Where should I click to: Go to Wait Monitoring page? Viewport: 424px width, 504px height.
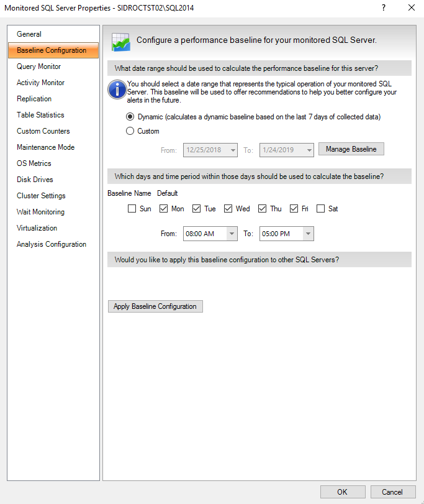point(53,212)
